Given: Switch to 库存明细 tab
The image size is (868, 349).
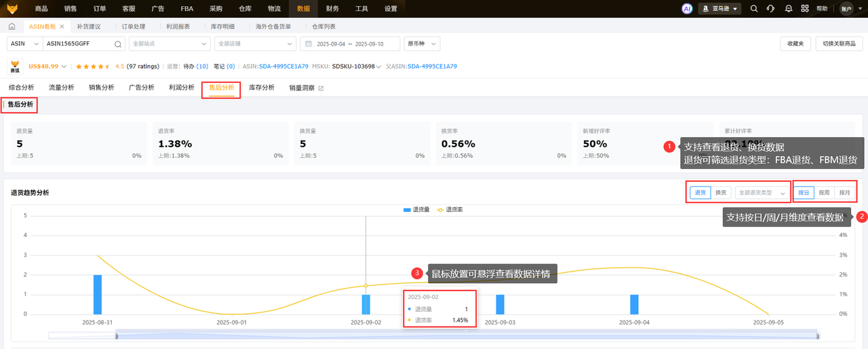Looking at the screenshot, I should pos(223,26).
